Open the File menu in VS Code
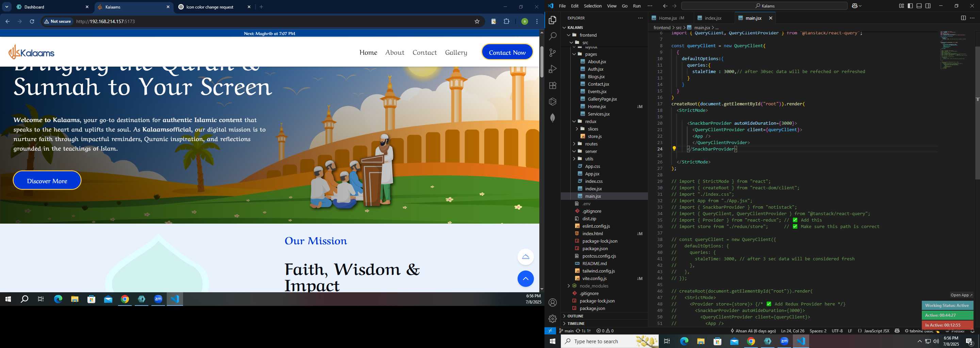 click(x=562, y=6)
